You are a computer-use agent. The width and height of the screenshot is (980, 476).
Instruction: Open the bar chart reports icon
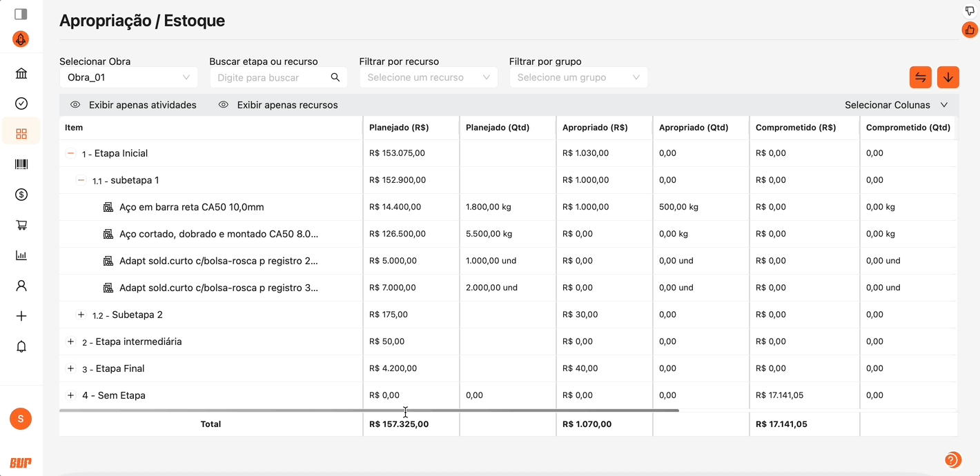coord(21,255)
